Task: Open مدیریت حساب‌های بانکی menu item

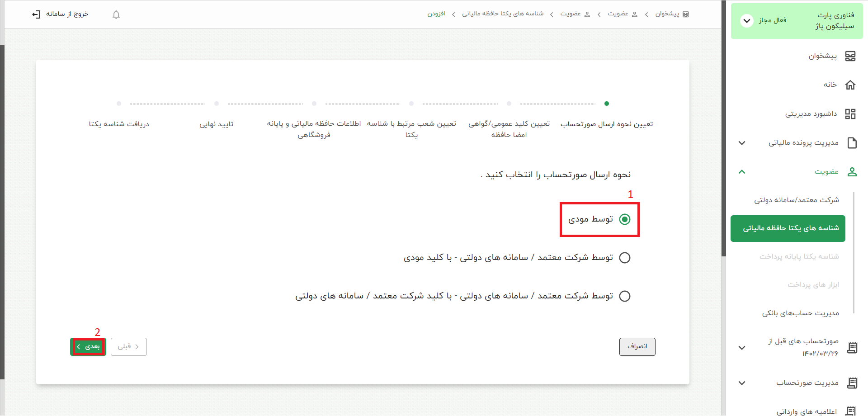Action: (801, 313)
